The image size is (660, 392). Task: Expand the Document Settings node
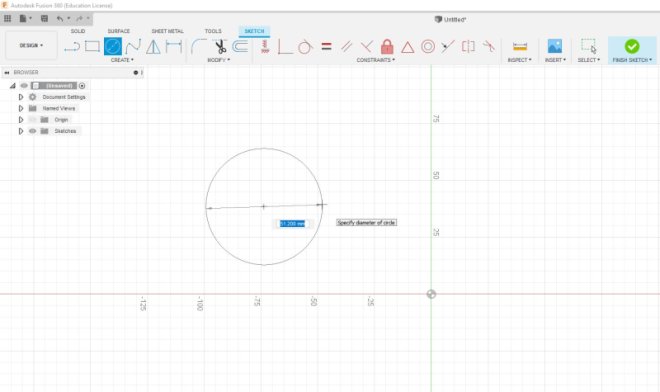[21, 97]
